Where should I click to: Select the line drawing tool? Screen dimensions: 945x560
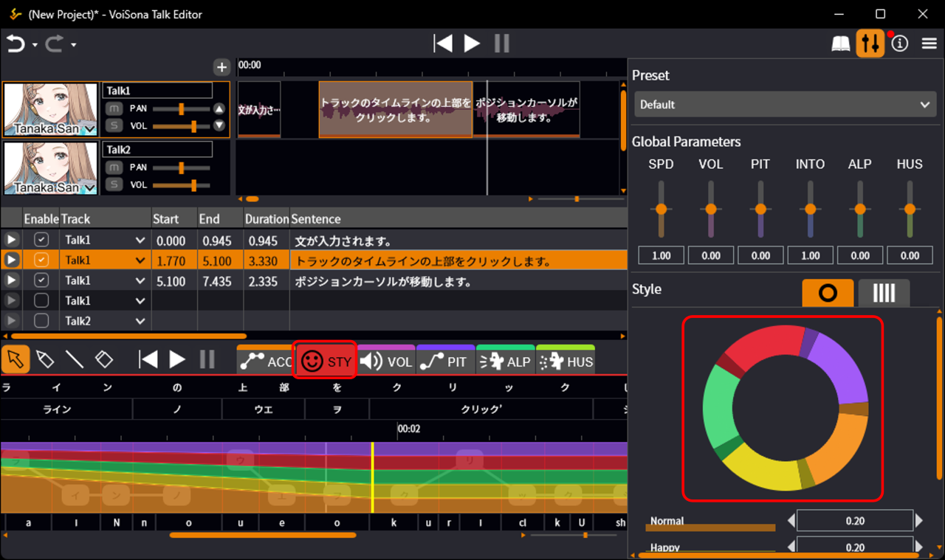tap(75, 359)
